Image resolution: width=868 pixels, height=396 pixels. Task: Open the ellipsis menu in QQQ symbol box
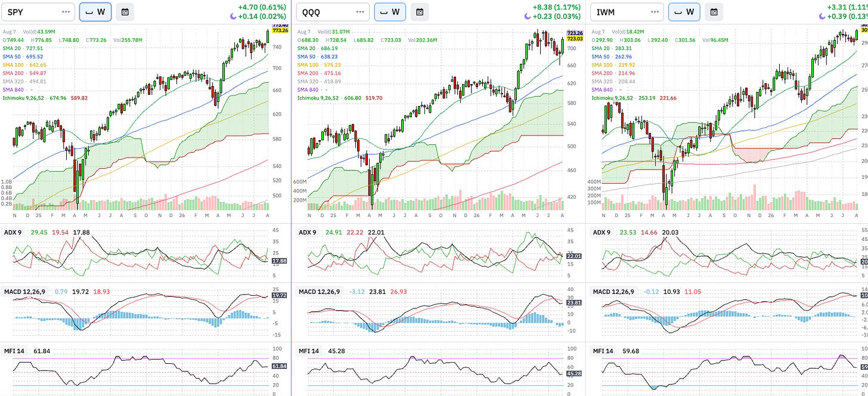coord(360,11)
